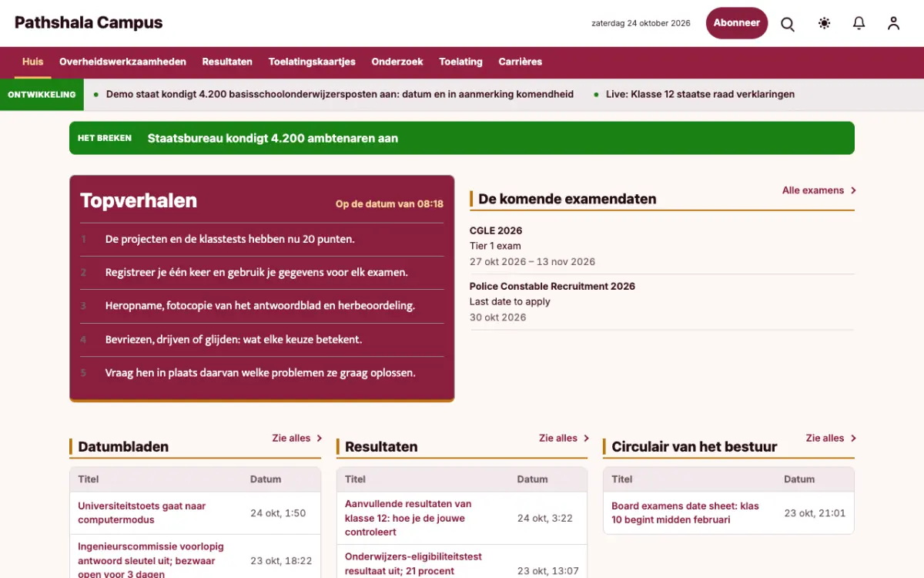Screen dimensions: 924x578
Task: Click Zie alles in Datumbladen section
Action: click(x=297, y=439)
